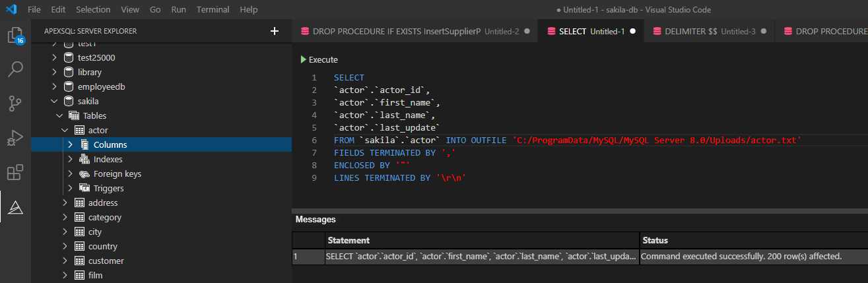
Task: Switch to the DELIMITER $$ Untitled-3 tab
Action: coord(704,31)
